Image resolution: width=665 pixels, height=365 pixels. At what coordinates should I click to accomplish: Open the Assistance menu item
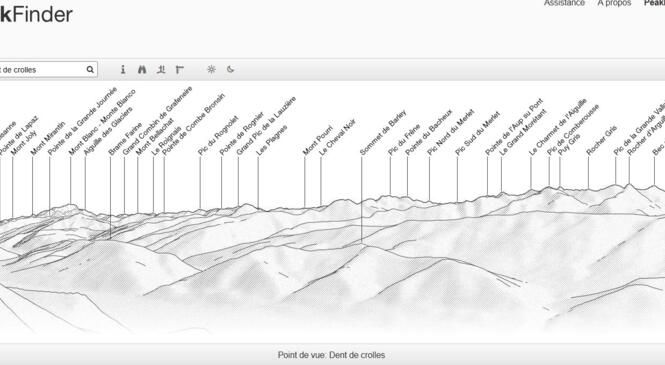tap(564, 3)
